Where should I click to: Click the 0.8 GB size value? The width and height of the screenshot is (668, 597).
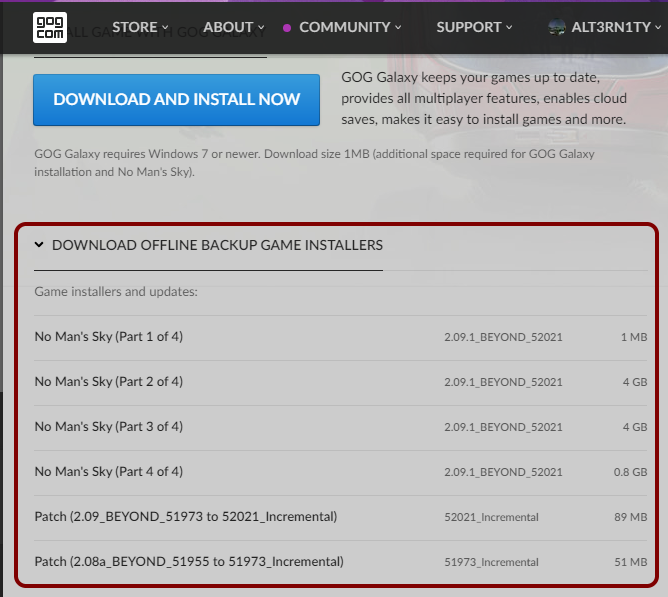click(631, 472)
